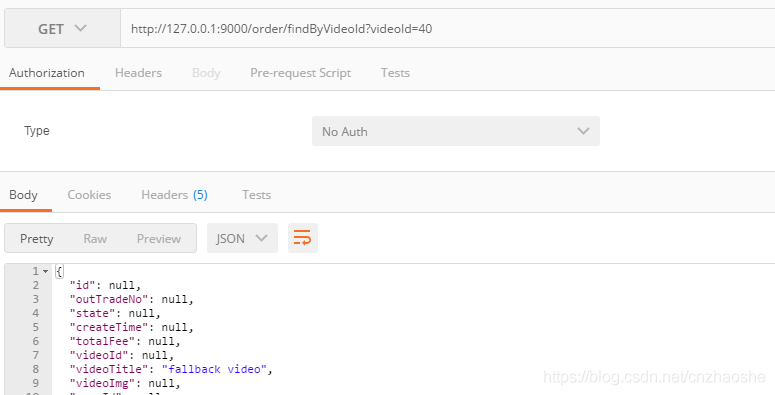Click the request URL input field

(x=448, y=29)
